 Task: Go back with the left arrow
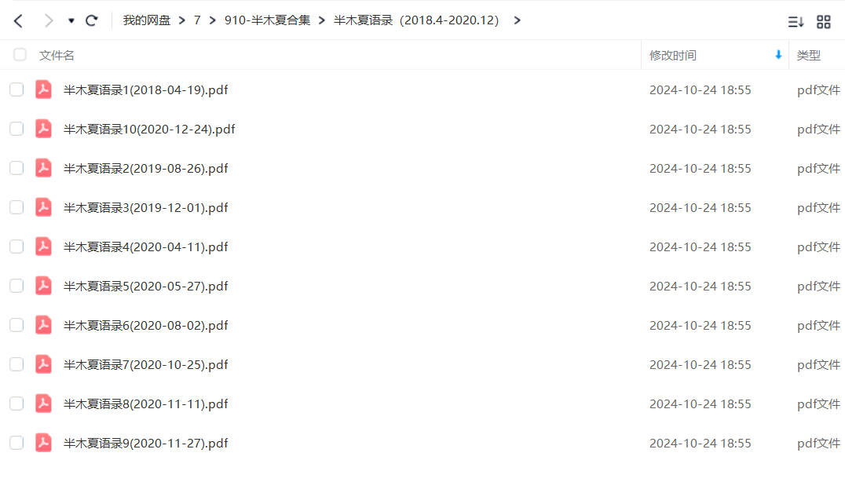tap(18, 21)
